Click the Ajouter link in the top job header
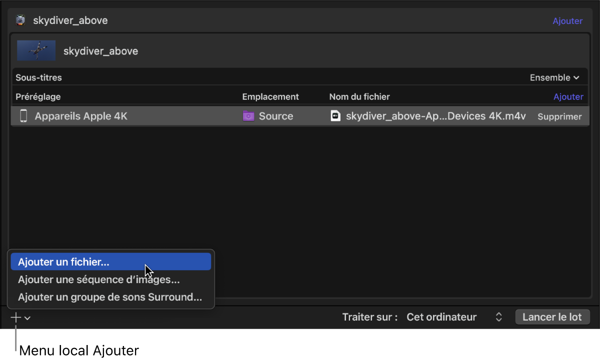 point(567,21)
